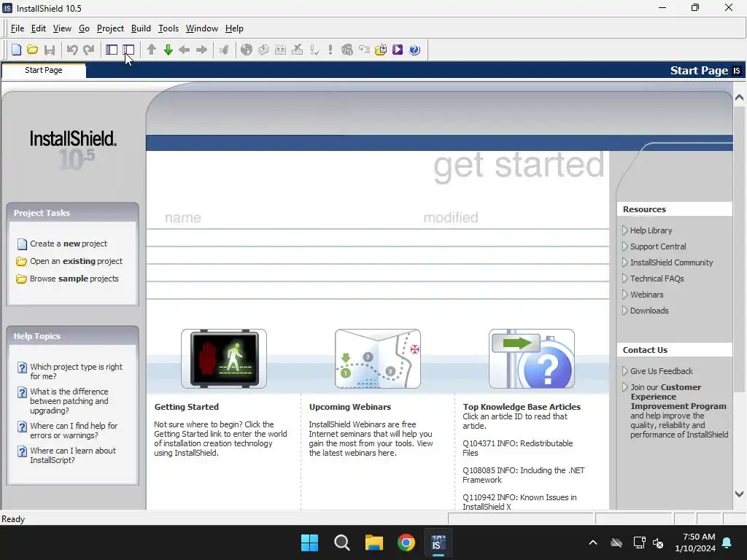The height and width of the screenshot is (560, 747).
Task: Click the green down arrow toolbar icon
Action: (x=169, y=50)
